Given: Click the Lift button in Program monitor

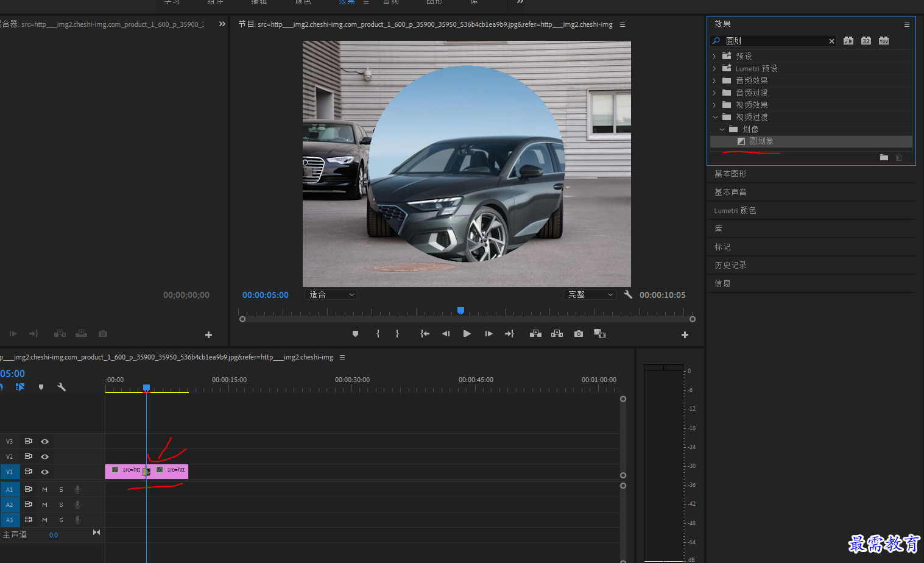Looking at the screenshot, I should click(x=536, y=334).
